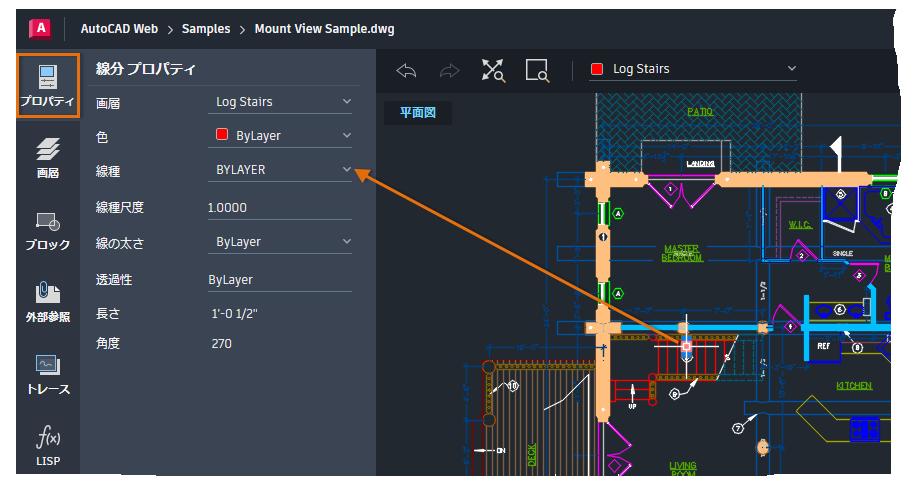
Task: Click the undo arrow icon
Action: [406, 70]
